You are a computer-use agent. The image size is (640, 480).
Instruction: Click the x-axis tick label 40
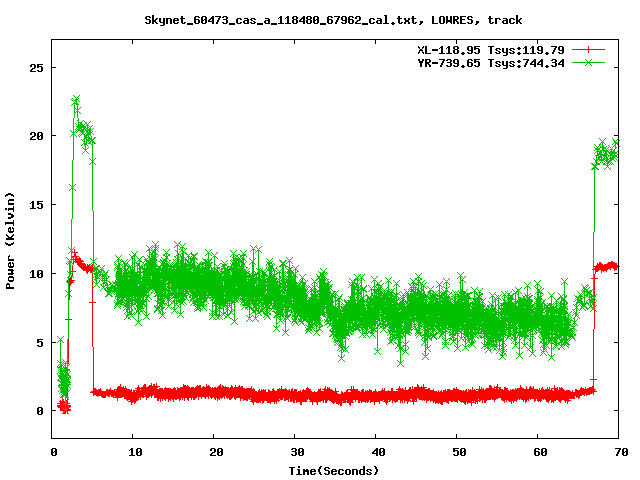[378, 452]
